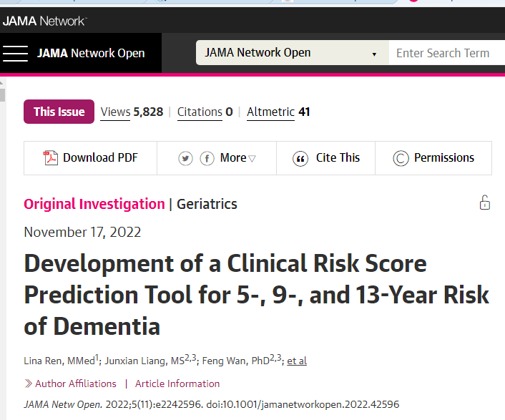The image size is (505, 420).
Task: Click the Enter Search Term field
Action: click(446, 53)
